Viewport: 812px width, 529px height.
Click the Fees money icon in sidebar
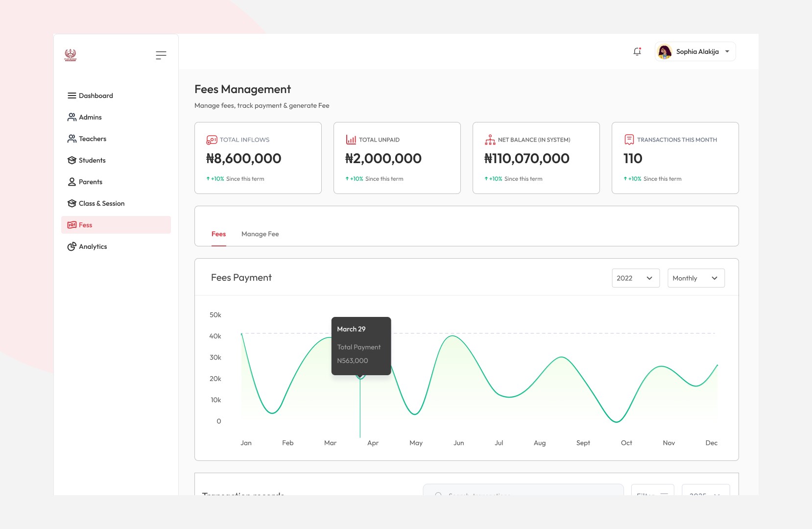pos(72,225)
